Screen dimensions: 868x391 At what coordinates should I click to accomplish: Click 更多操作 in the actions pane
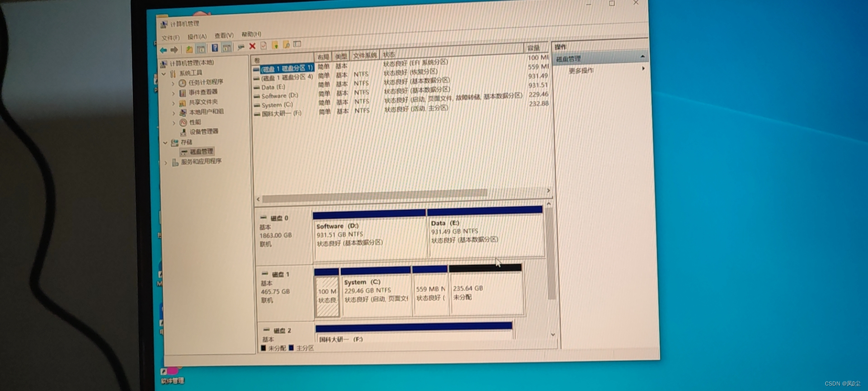581,71
